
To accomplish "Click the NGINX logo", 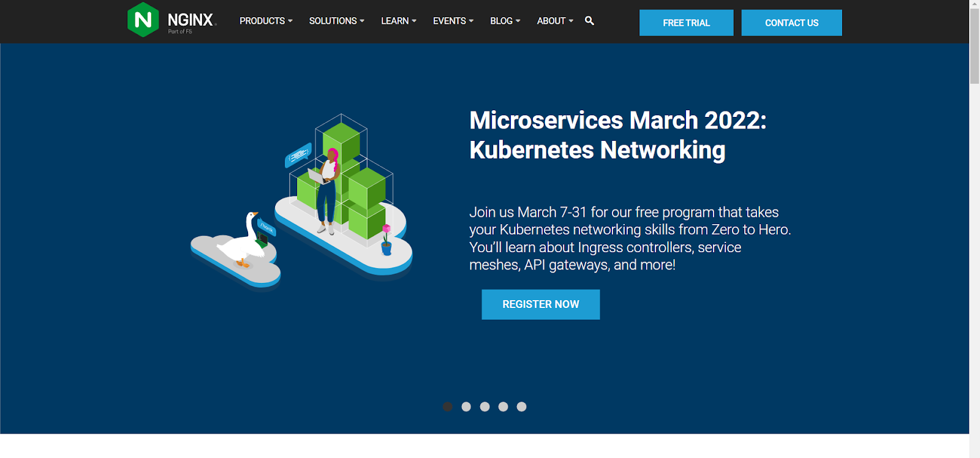I will pos(171,20).
